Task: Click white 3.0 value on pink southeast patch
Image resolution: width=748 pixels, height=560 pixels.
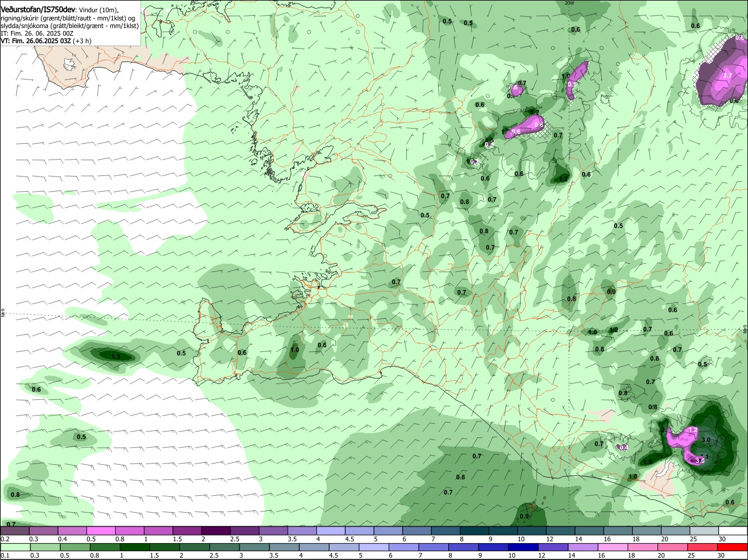Action: pyautogui.click(x=700, y=461)
